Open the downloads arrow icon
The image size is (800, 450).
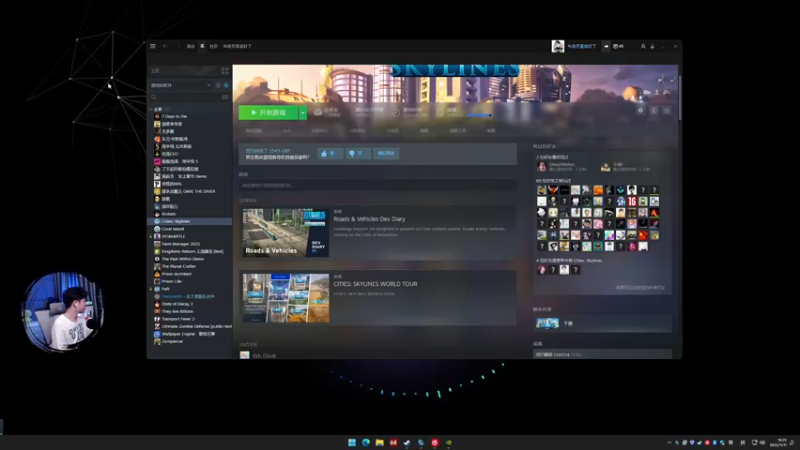coord(653,46)
